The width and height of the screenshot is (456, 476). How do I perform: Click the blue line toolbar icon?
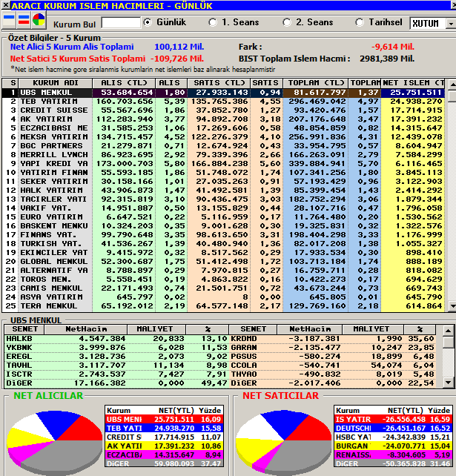[8, 19]
